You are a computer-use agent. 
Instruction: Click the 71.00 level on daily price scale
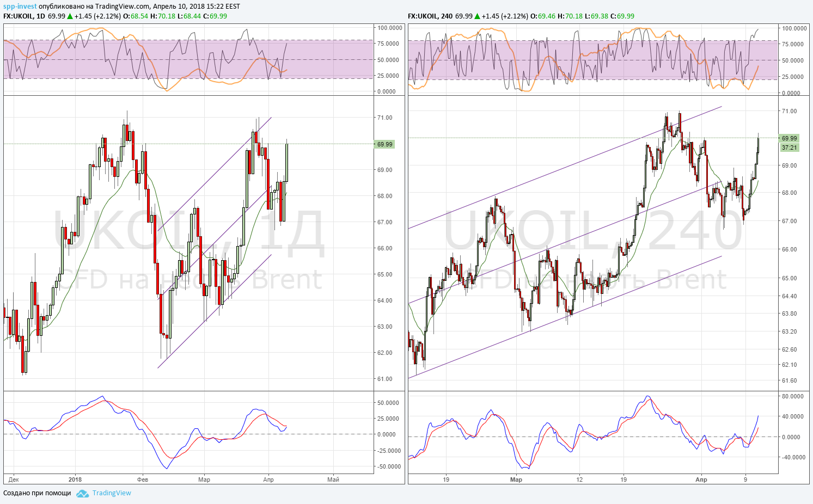[385, 118]
